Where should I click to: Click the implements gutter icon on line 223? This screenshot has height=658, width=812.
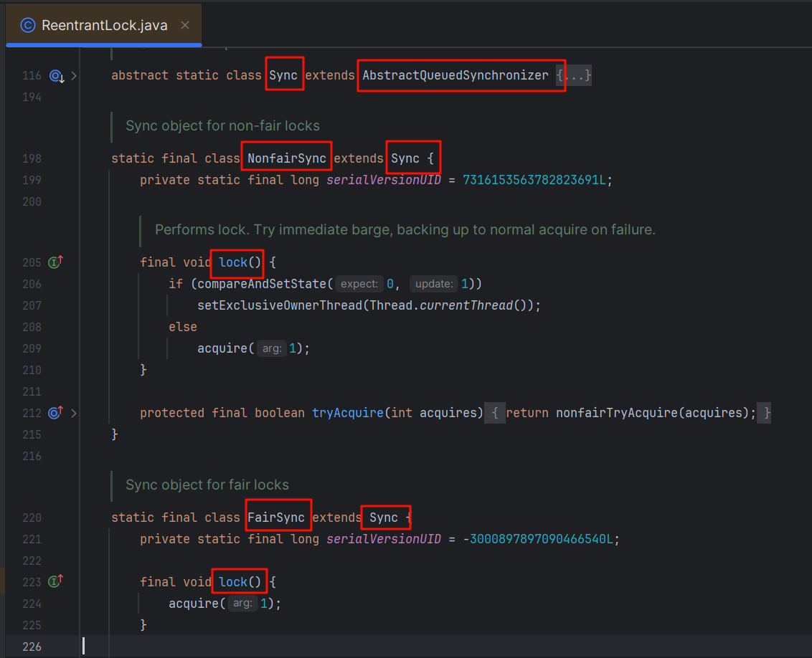[x=55, y=581]
